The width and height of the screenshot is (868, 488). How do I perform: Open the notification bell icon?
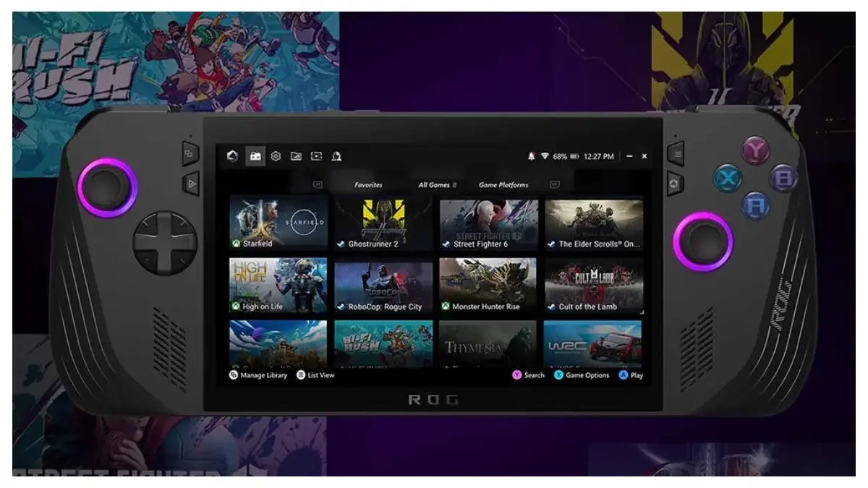pos(532,156)
